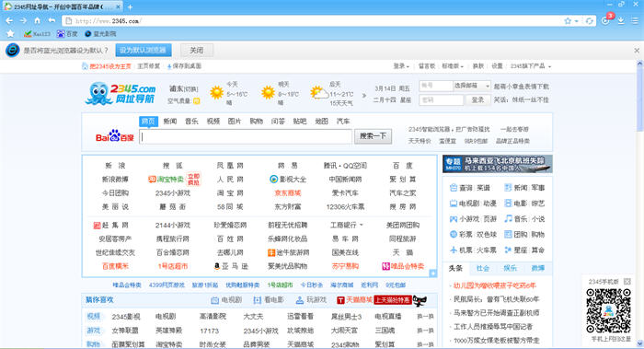
Task: Select the 网页 search tab
Action: pos(148,122)
